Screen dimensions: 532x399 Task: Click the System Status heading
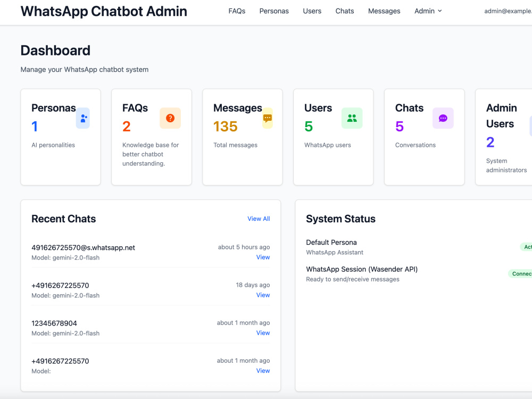coord(340,219)
